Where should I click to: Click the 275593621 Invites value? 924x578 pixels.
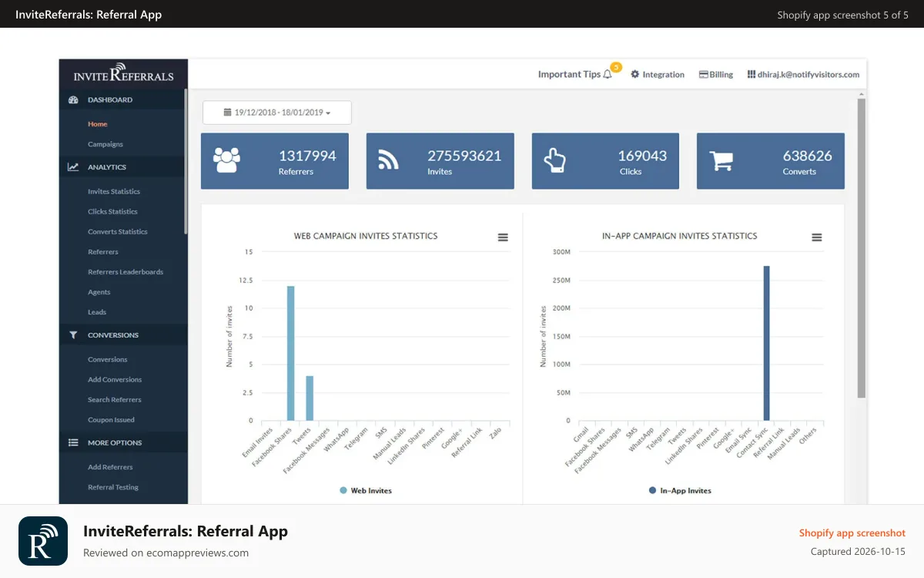pos(464,156)
